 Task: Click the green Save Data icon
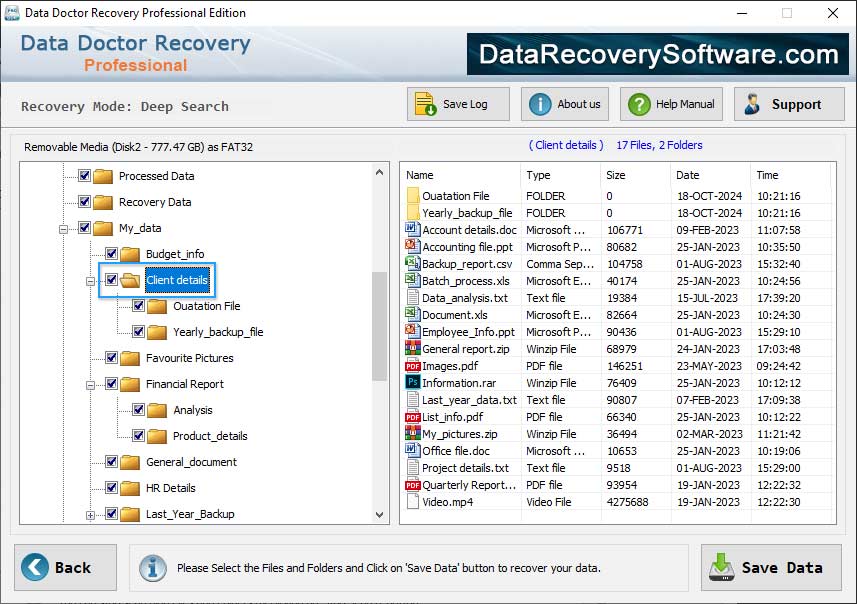[x=722, y=567]
